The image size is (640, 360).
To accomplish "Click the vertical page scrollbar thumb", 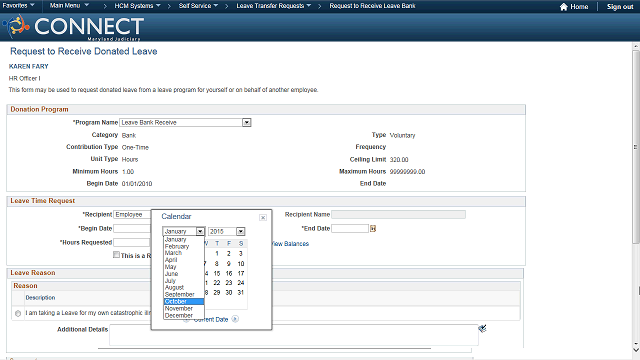I will 636,147.
